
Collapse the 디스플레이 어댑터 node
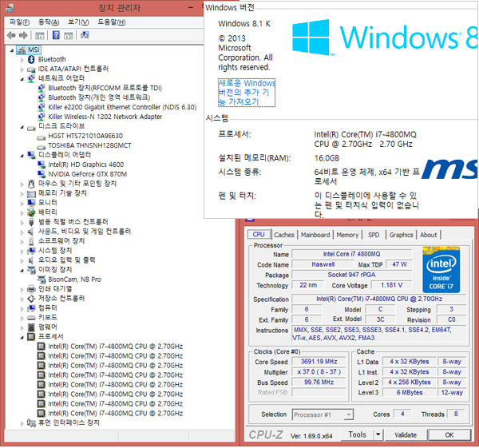(x=22, y=156)
